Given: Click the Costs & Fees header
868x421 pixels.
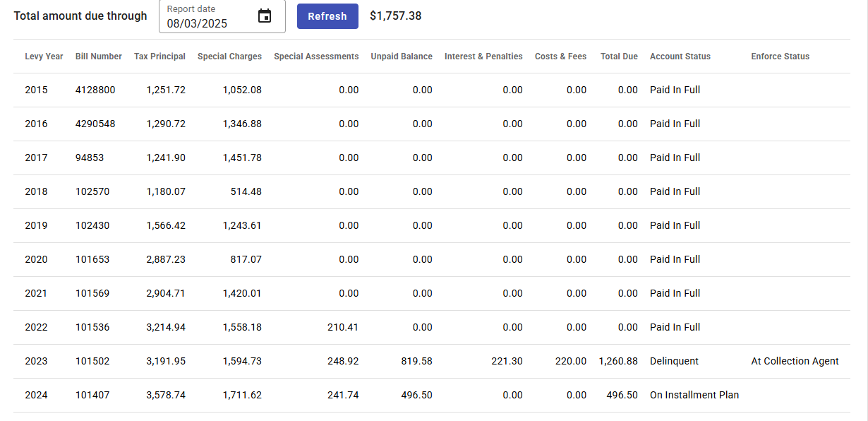Looking at the screenshot, I should point(560,57).
